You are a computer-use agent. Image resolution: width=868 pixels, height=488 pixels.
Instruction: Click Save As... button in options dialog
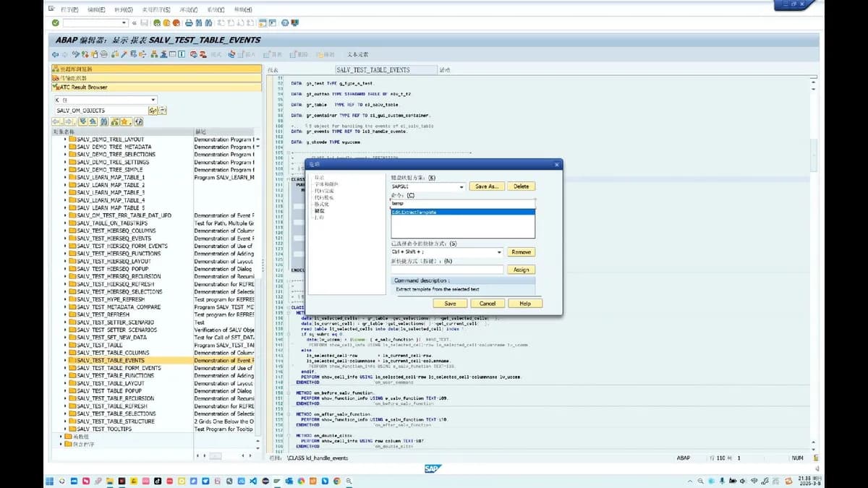pyautogui.click(x=487, y=187)
